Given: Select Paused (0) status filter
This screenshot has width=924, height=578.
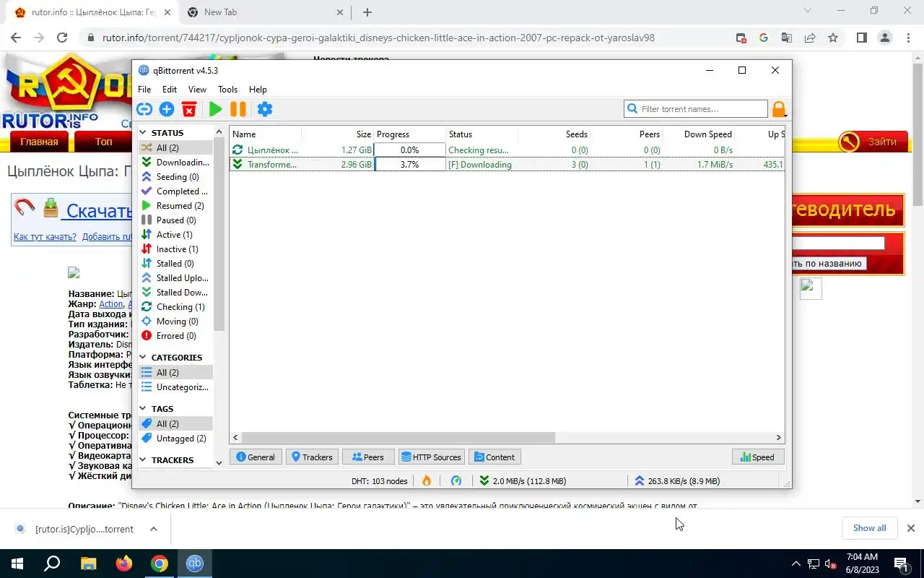Looking at the screenshot, I should [x=175, y=220].
